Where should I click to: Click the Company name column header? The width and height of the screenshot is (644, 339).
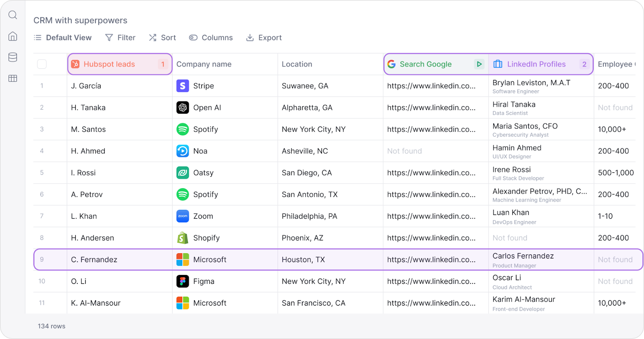[x=225, y=64]
